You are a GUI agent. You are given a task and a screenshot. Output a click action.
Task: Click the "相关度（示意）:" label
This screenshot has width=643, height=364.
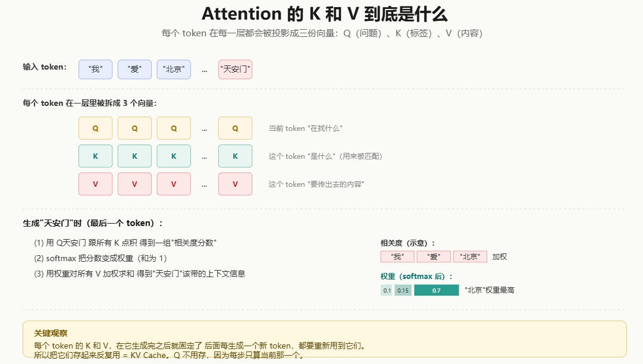click(x=408, y=243)
